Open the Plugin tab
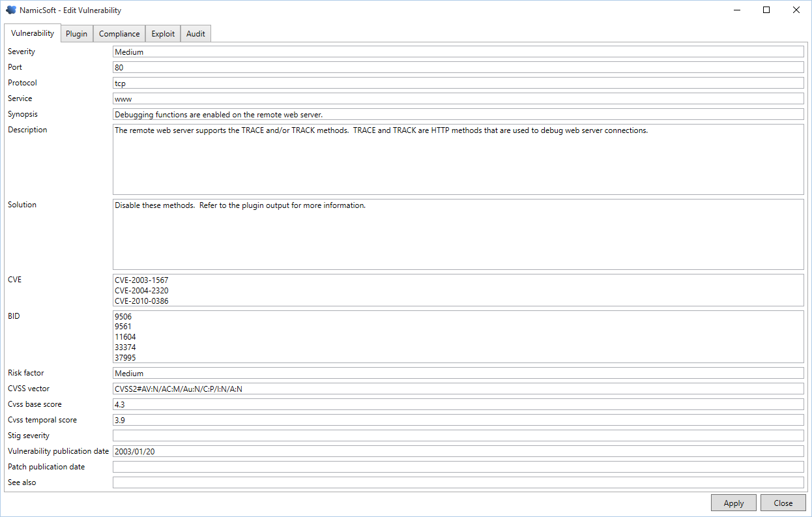This screenshot has width=812, height=517. coord(76,34)
